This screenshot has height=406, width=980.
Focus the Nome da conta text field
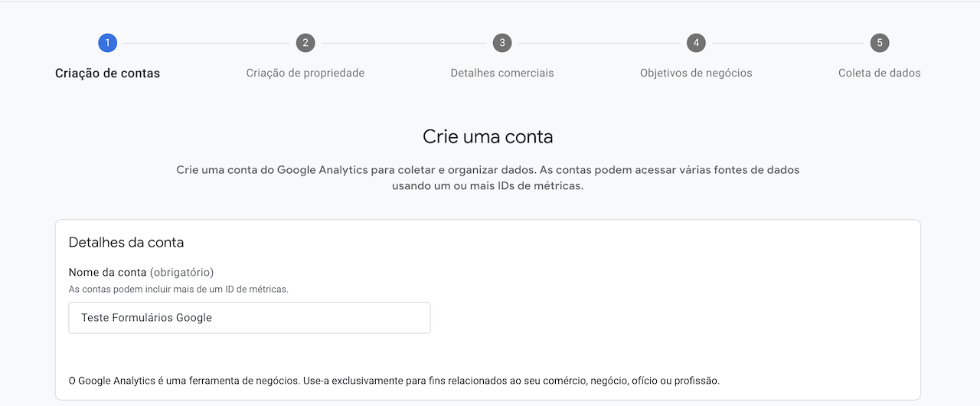pyautogui.click(x=250, y=318)
